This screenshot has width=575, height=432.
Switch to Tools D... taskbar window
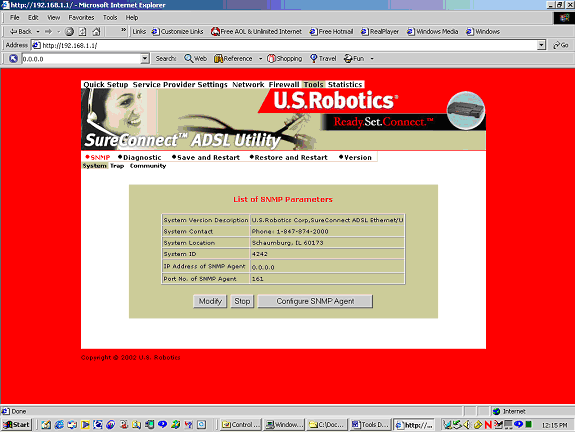point(371,425)
